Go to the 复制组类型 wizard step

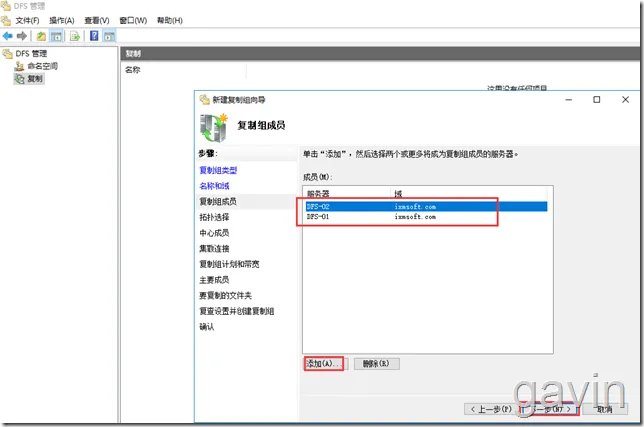click(x=218, y=170)
